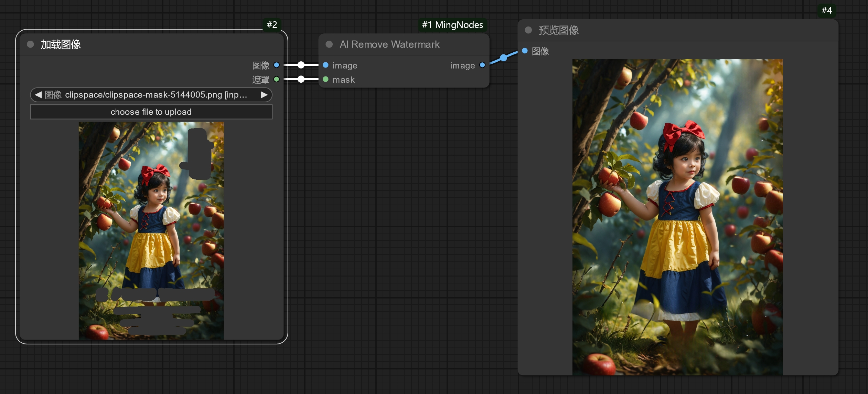
Task: Click the 遮罩 output socket on 加载图像 node
Action: click(x=276, y=79)
